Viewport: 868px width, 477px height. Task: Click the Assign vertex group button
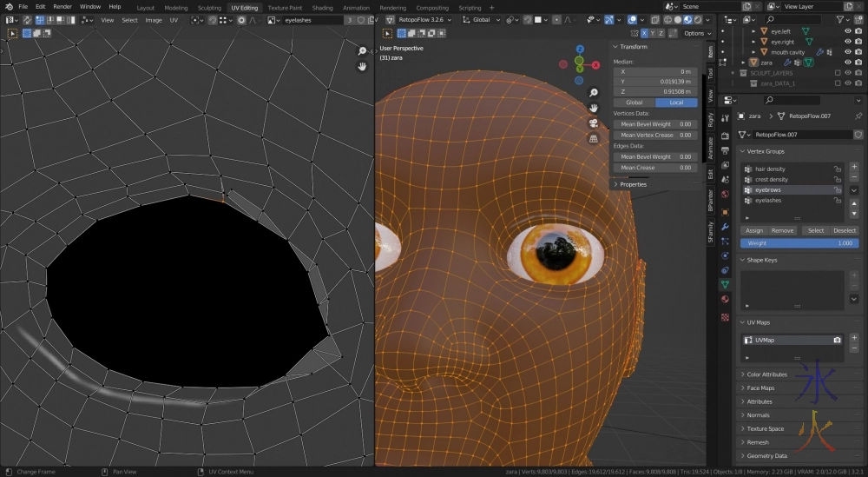(x=754, y=230)
